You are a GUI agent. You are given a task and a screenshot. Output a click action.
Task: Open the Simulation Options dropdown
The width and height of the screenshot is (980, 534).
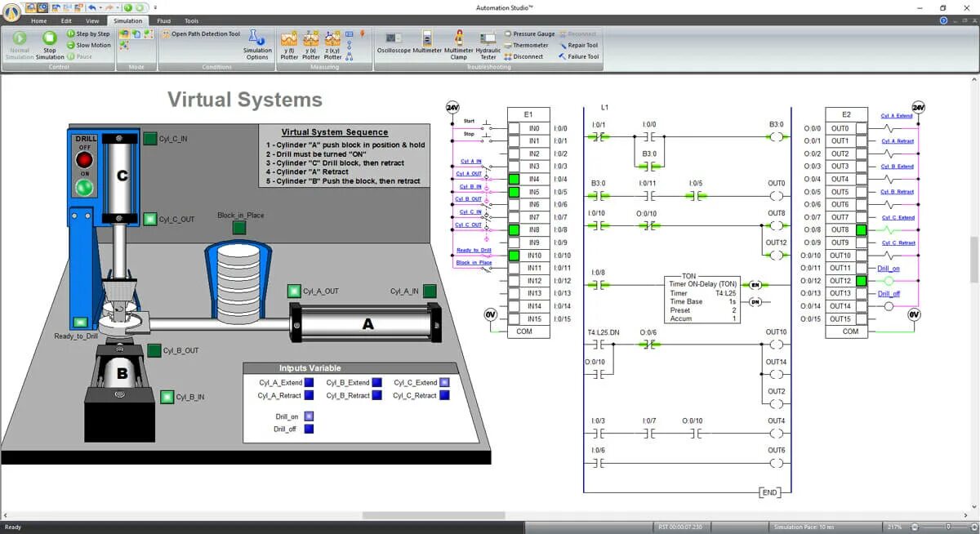pos(257,45)
